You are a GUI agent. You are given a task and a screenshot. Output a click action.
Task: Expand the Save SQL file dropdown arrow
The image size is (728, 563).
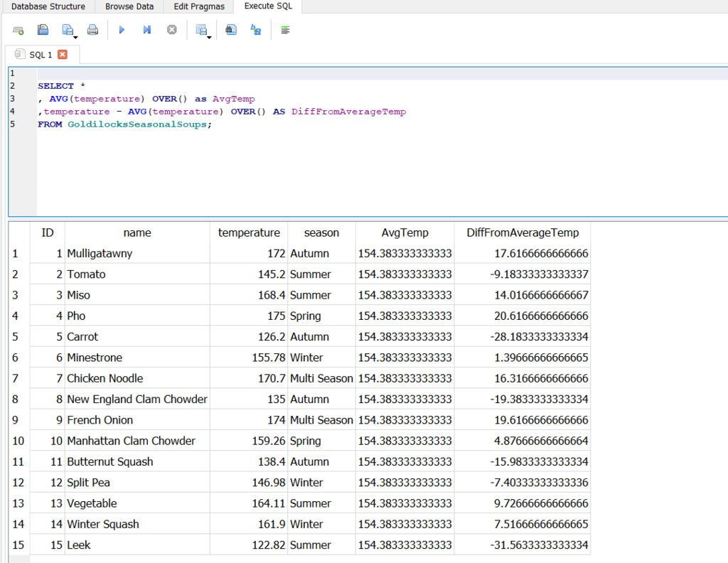click(x=75, y=36)
